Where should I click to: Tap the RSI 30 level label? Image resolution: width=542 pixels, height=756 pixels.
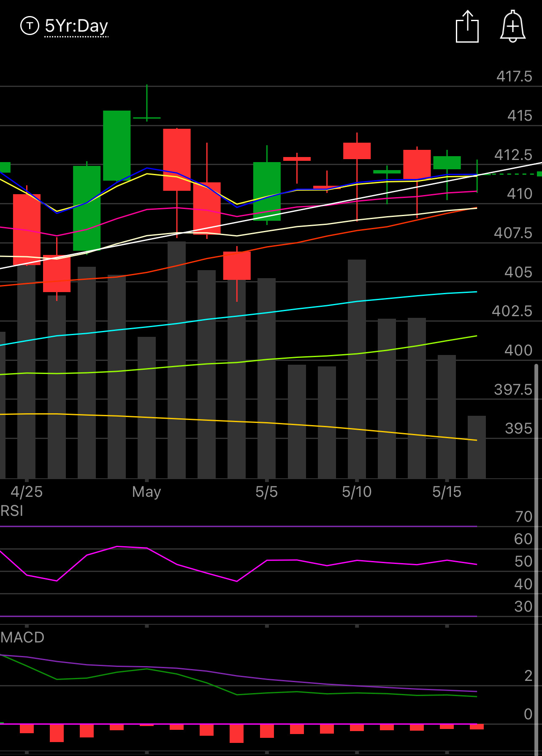(523, 607)
